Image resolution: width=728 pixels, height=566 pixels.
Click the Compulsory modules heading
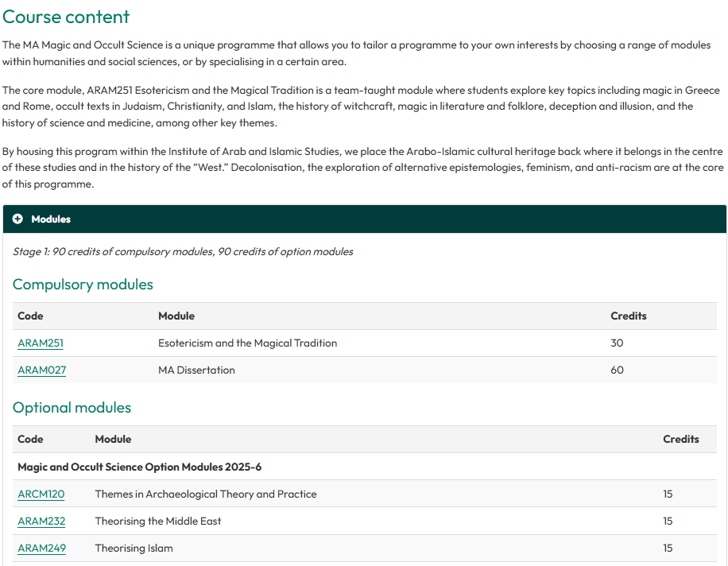83,285
